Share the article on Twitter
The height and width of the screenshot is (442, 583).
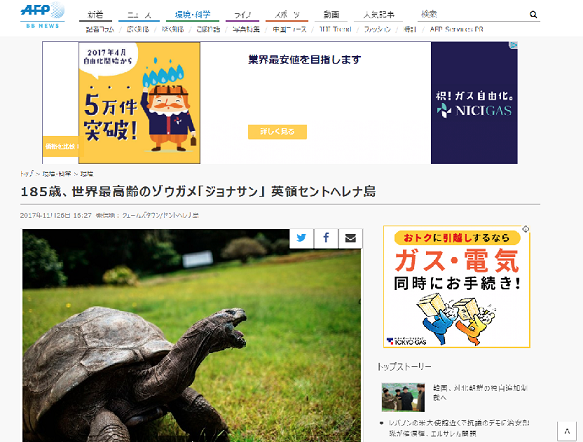[301, 238]
